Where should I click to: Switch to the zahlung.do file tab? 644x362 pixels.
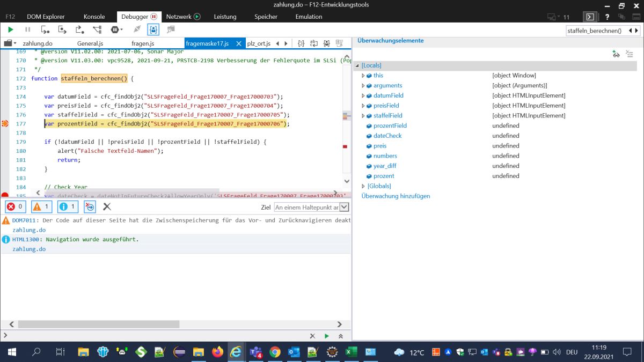coord(38,43)
